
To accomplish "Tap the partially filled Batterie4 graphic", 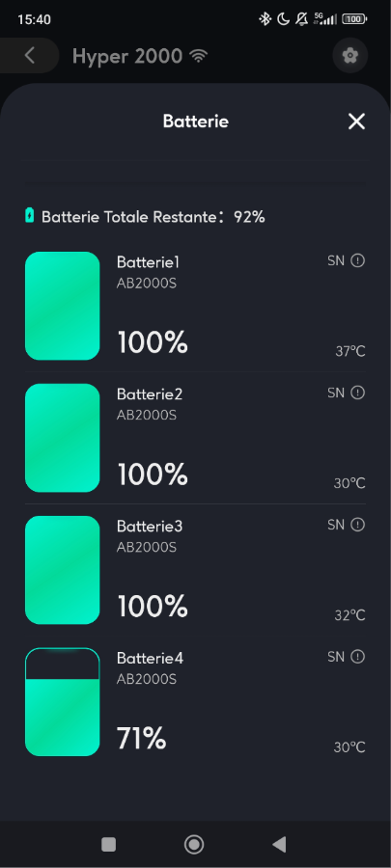I will [x=63, y=702].
